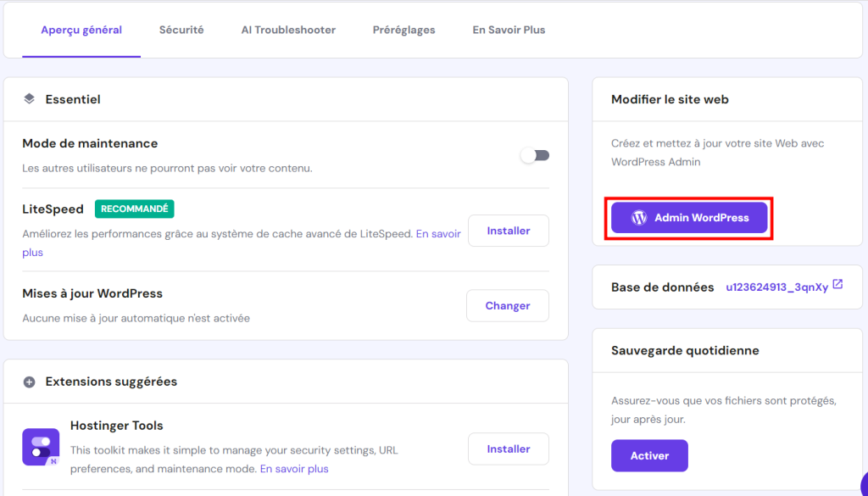
Task: Click the Extensions suggérées plus icon
Action: 30,382
